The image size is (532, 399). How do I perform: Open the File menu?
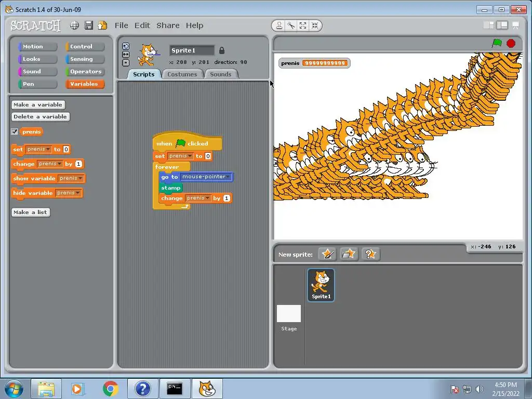point(121,25)
